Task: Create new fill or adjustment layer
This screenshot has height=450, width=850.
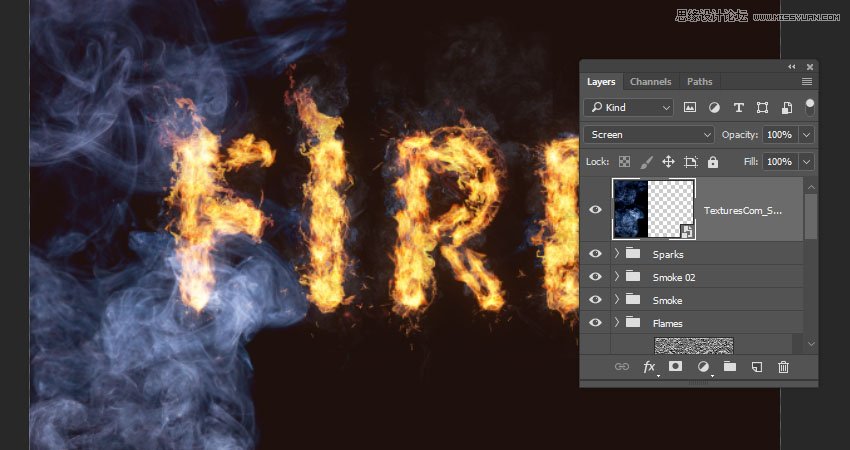Action: [x=703, y=367]
